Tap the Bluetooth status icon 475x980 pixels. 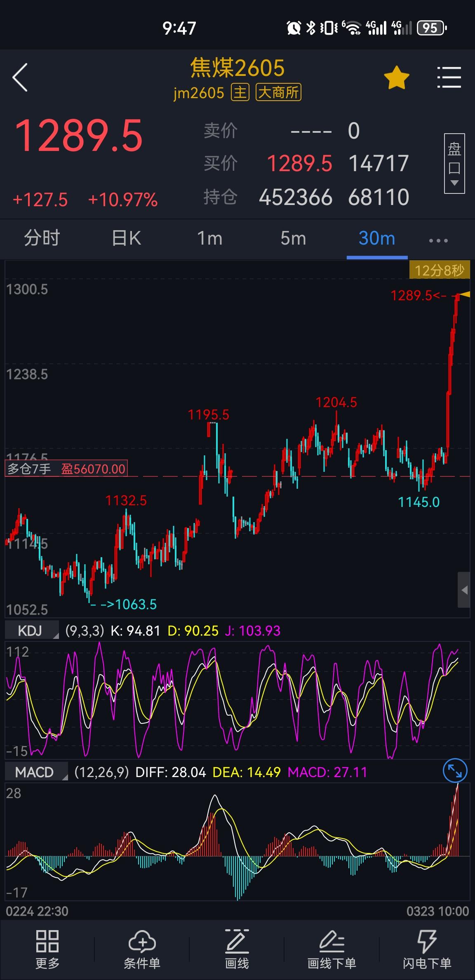coord(310,28)
